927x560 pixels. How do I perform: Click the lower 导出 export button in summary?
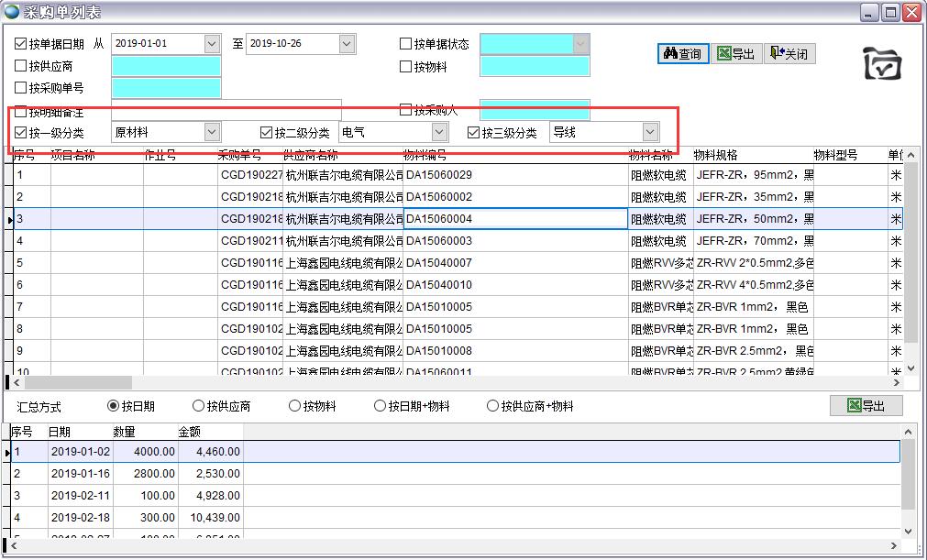(866, 406)
